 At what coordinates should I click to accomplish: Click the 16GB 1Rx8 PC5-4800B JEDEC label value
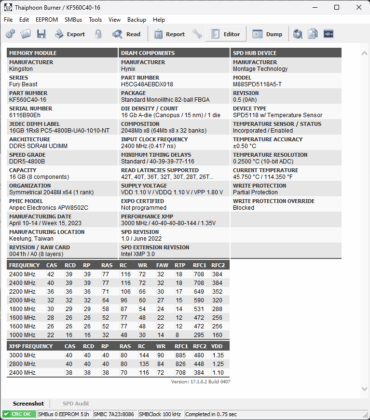click(59, 131)
